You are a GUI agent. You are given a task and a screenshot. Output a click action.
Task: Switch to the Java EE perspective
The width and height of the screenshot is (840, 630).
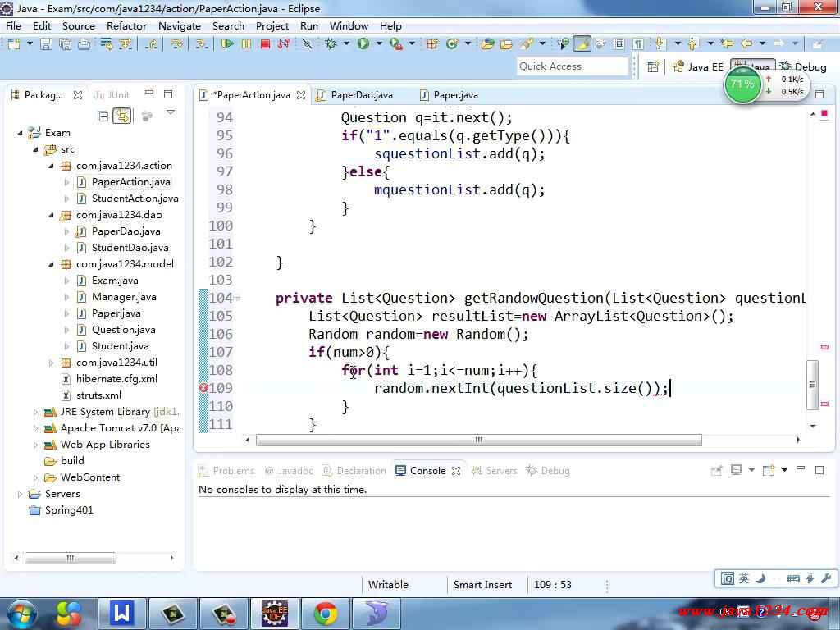[698, 67]
